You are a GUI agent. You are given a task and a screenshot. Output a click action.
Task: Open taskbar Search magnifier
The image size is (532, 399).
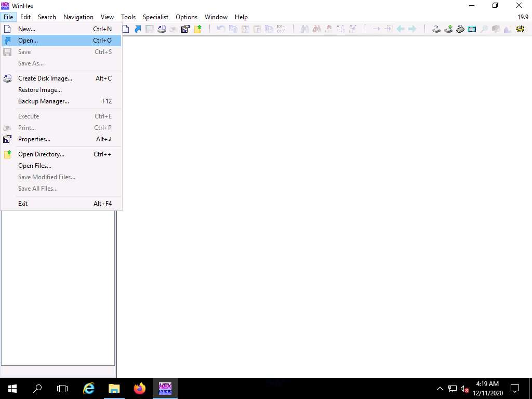(37, 389)
